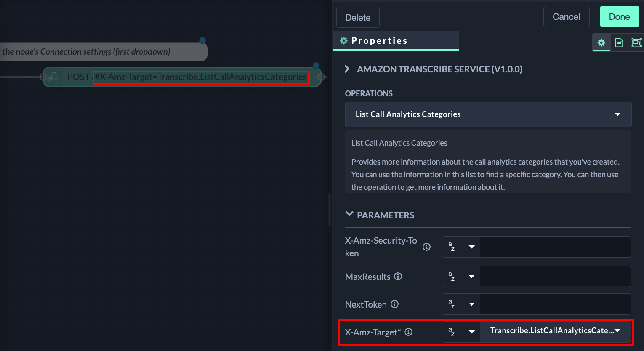
Task: Open the node properties gear icon tab
Action: click(x=601, y=43)
